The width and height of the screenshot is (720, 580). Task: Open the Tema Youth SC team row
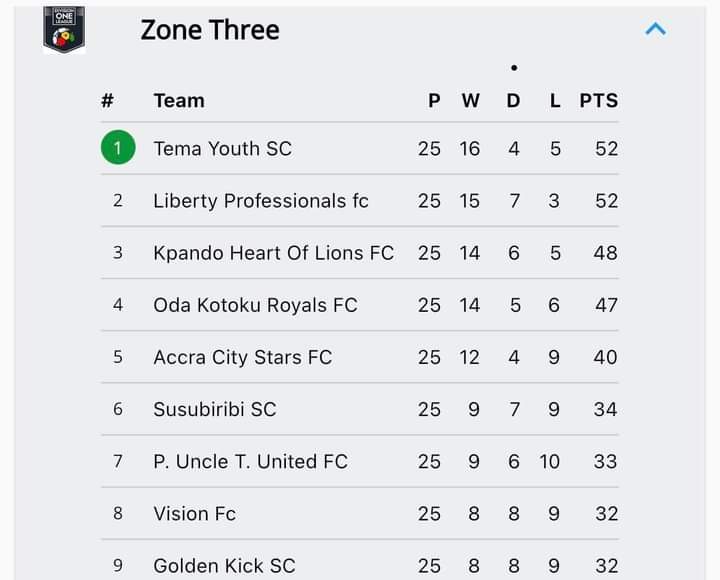click(x=360, y=148)
